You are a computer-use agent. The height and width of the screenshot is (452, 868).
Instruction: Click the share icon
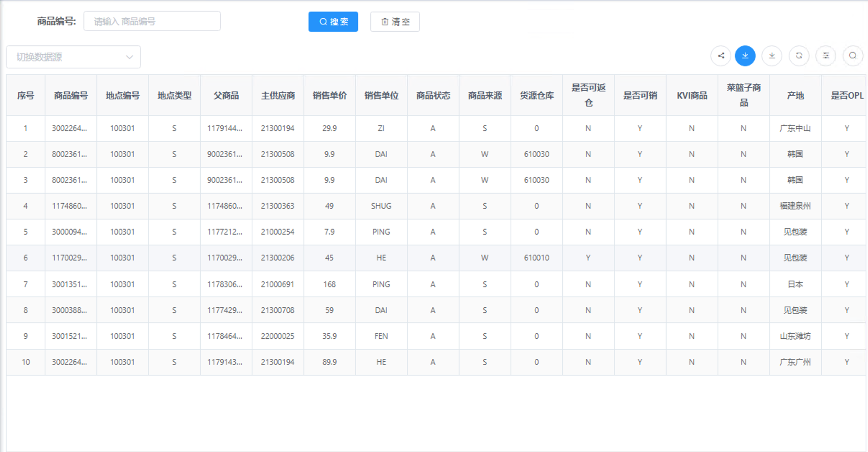coord(721,56)
